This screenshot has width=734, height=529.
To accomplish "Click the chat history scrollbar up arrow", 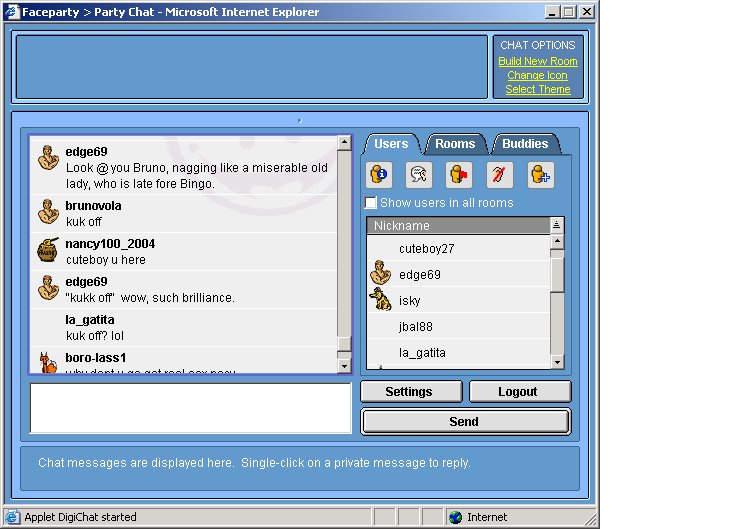I will (345, 142).
